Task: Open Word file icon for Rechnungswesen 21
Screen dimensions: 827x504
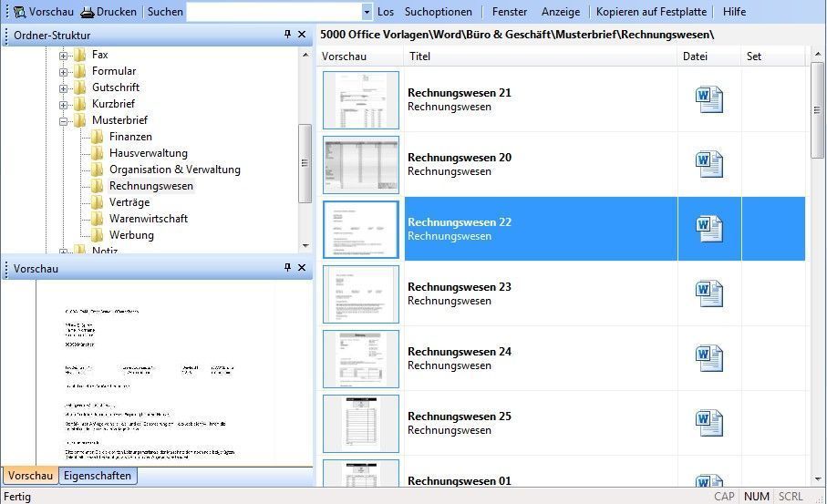Action: tap(708, 98)
